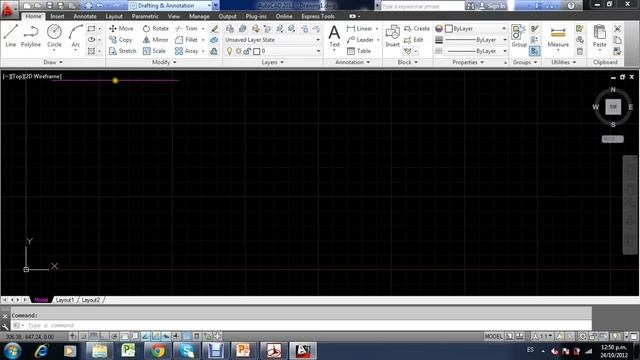
Task: Open the layer 0 dropdown list
Action: (x=272, y=51)
